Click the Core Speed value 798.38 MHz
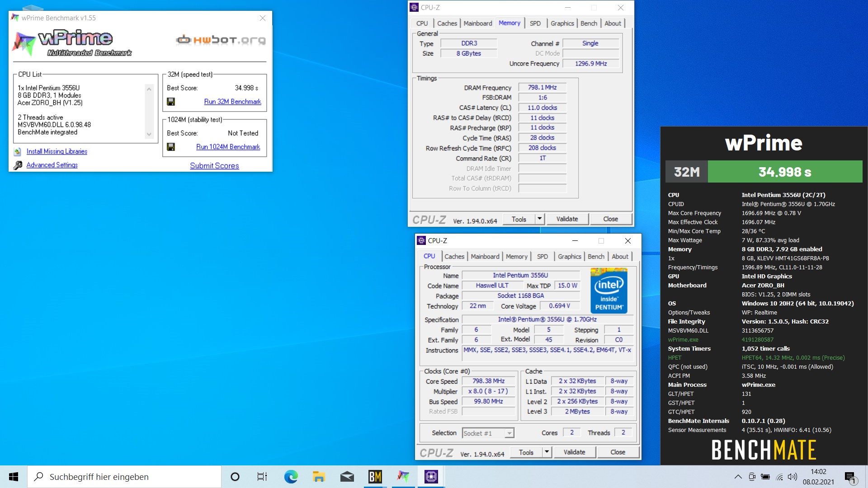The height and width of the screenshot is (488, 868). [x=488, y=381]
